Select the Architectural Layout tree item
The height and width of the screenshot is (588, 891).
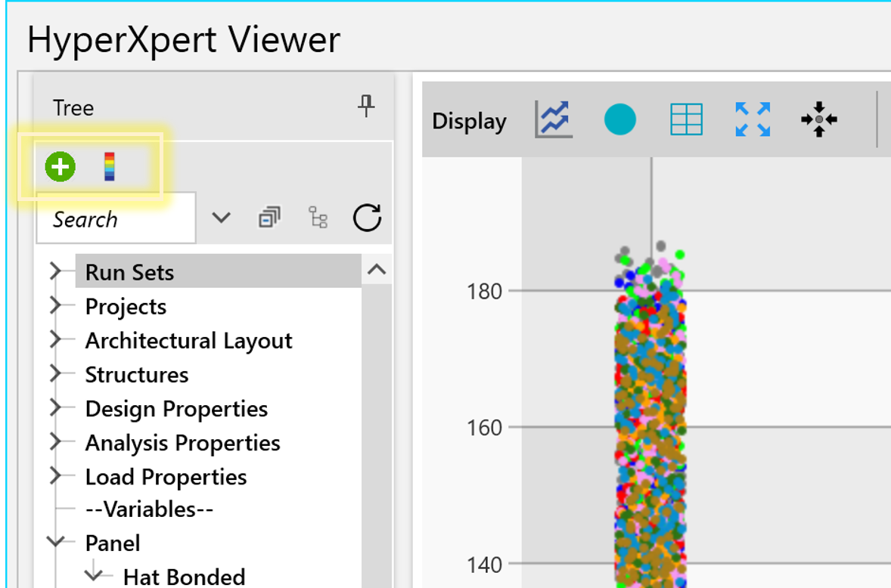188,341
